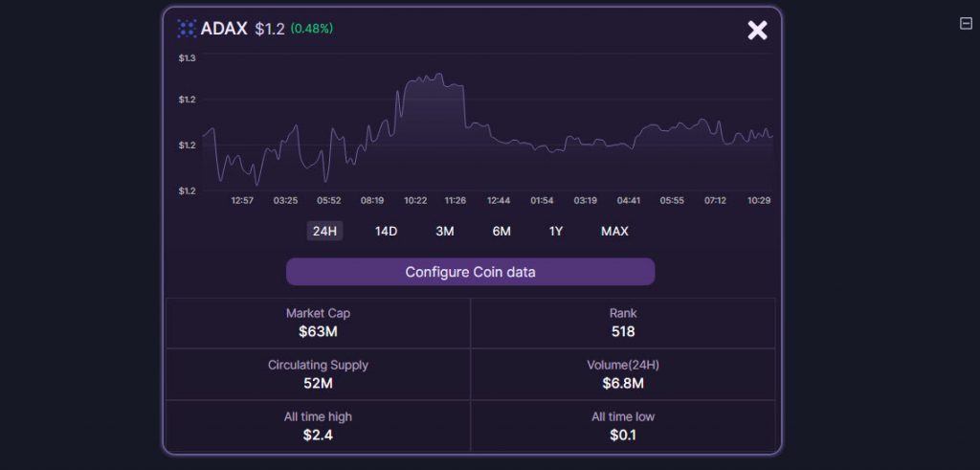This screenshot has width=980, height=470.
Task: Click the Rank 518 cell
Action: pos(623,324)
